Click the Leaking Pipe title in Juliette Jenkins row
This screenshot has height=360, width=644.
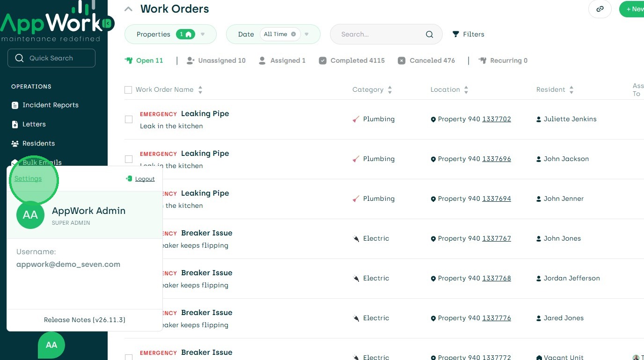point(205,114)
